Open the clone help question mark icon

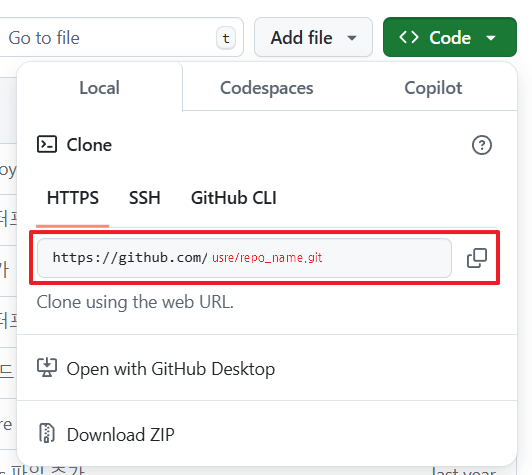pyautogui.click(x=481, y=145)
